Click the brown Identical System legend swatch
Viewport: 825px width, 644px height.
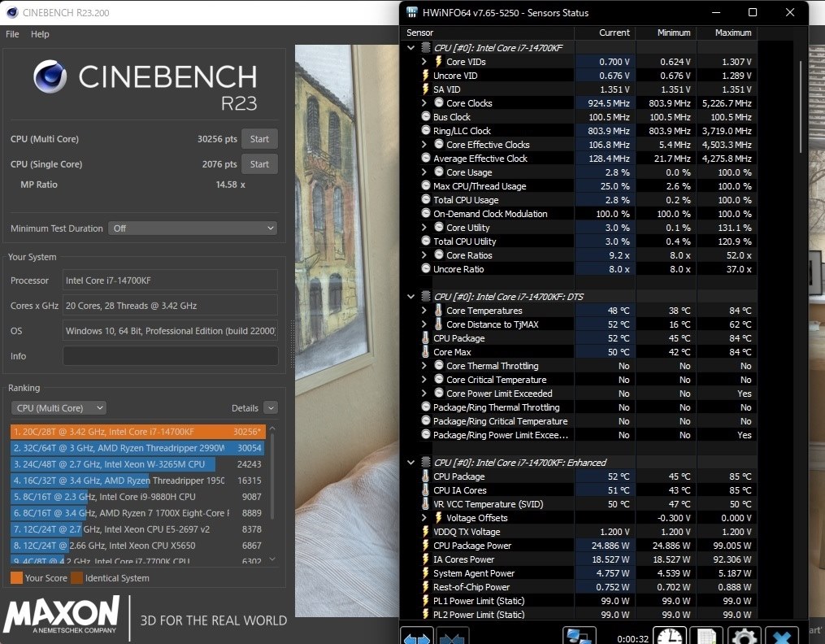click(x=77, y=577)
